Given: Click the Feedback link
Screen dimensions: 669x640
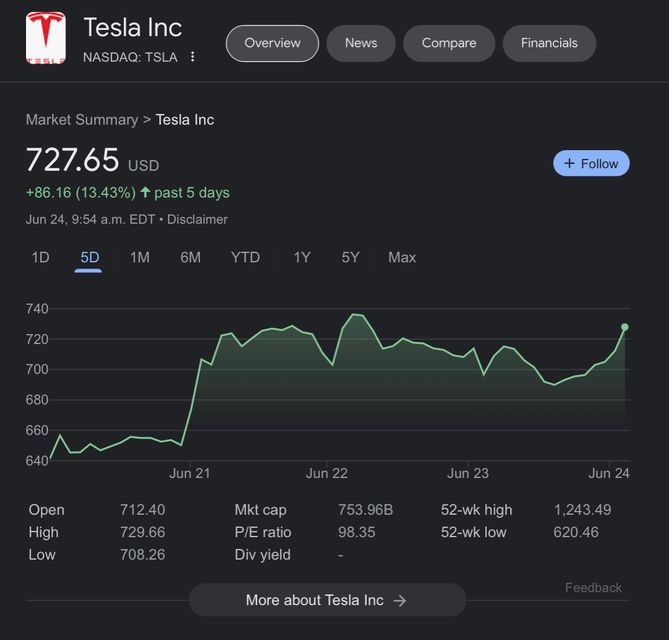Looking at the screenshot, I should click(x=593, y=588).
